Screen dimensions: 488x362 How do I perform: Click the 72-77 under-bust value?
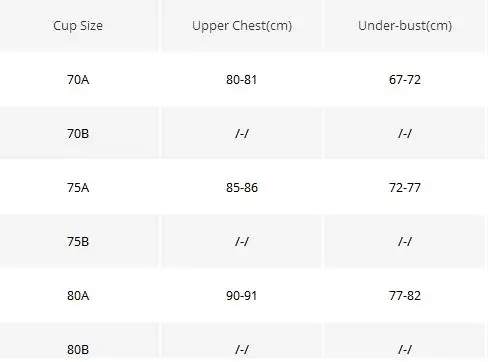pyautogui.click(x=405, y=188)
